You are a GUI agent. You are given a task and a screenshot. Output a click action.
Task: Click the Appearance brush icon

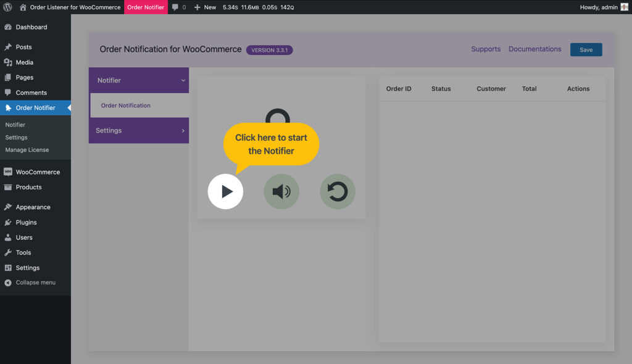pyautogui.click(x=7, y=207)
